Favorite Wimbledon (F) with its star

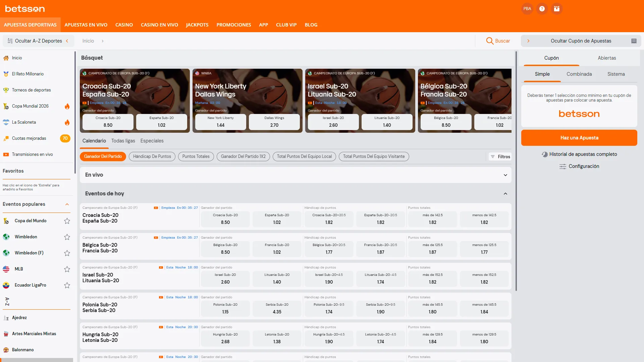[67, 253]
